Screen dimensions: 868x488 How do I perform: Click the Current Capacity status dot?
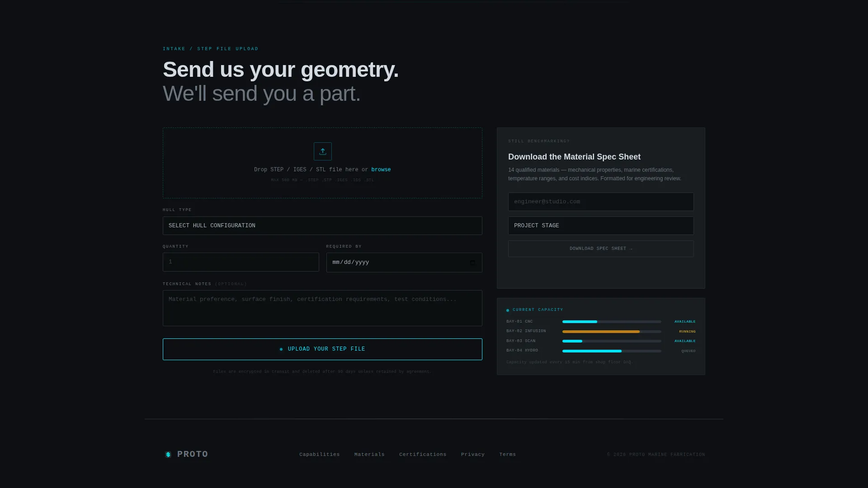tap(508, 310)
